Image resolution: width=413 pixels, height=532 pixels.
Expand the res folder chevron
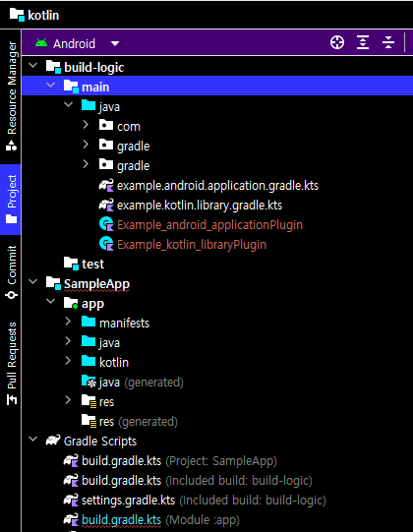(68, 400)
